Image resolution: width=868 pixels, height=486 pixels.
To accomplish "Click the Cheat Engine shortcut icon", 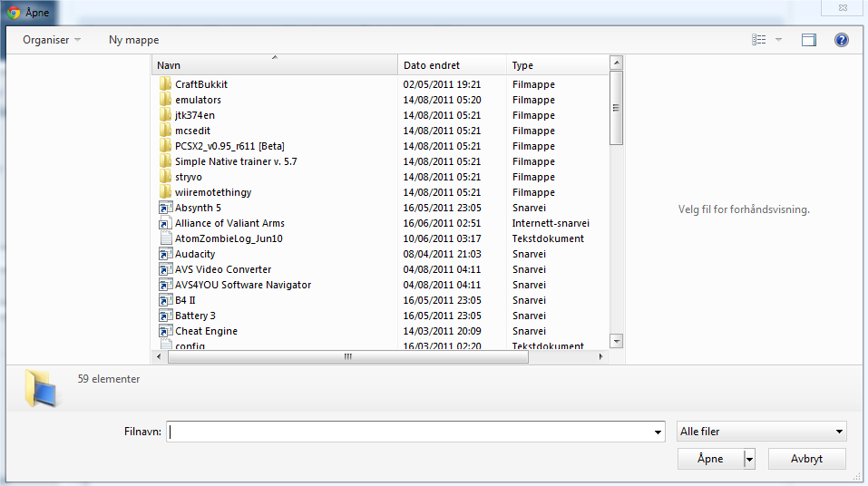I will point(165,331).
